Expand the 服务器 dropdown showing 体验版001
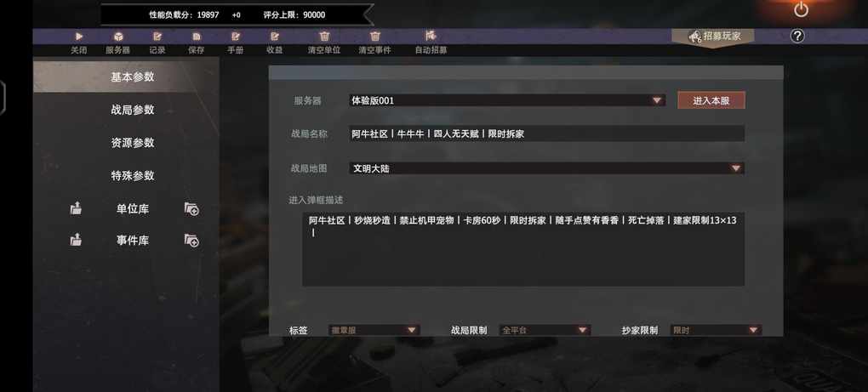This screenshot has height=392, width=868. pos(507,100)
